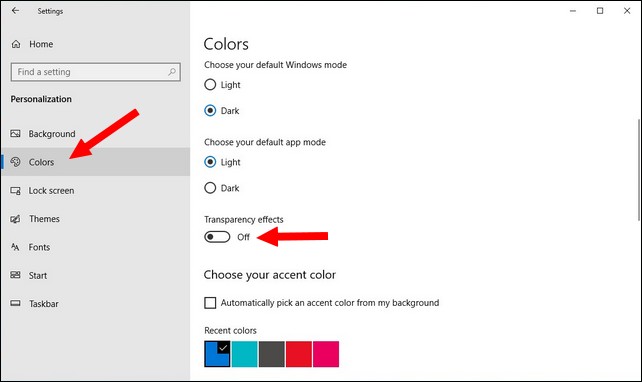
Task: Check Automatically pick an accent color
Action: (210, 303)
